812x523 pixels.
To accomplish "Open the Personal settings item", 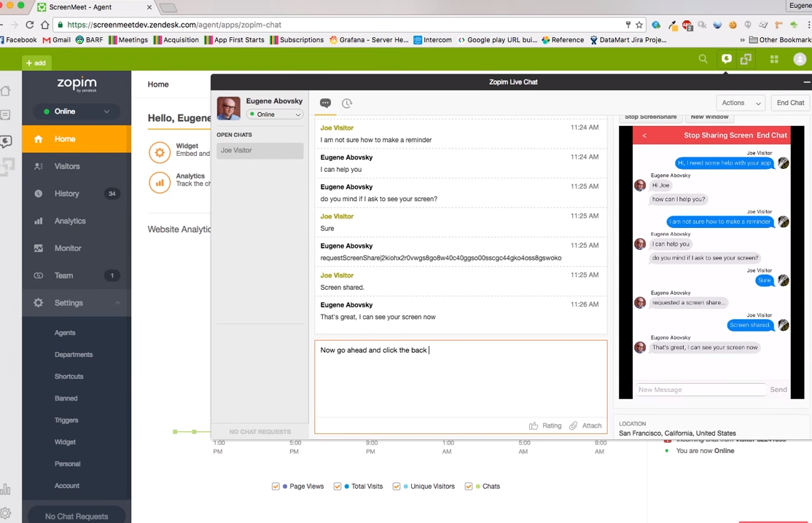I will pos(67,463).
